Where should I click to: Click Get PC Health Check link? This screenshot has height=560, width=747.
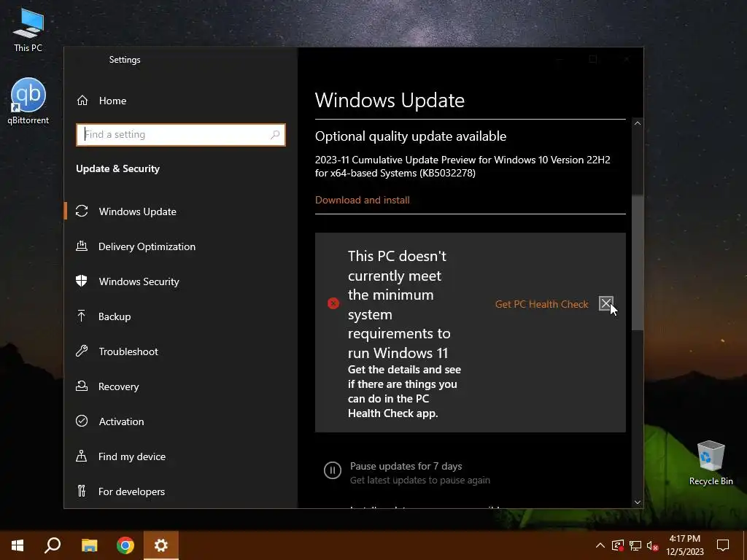coord(542,304)
